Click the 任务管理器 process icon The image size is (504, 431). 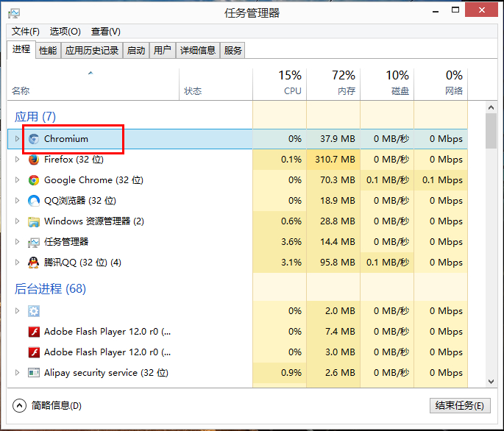coord(34,242)
